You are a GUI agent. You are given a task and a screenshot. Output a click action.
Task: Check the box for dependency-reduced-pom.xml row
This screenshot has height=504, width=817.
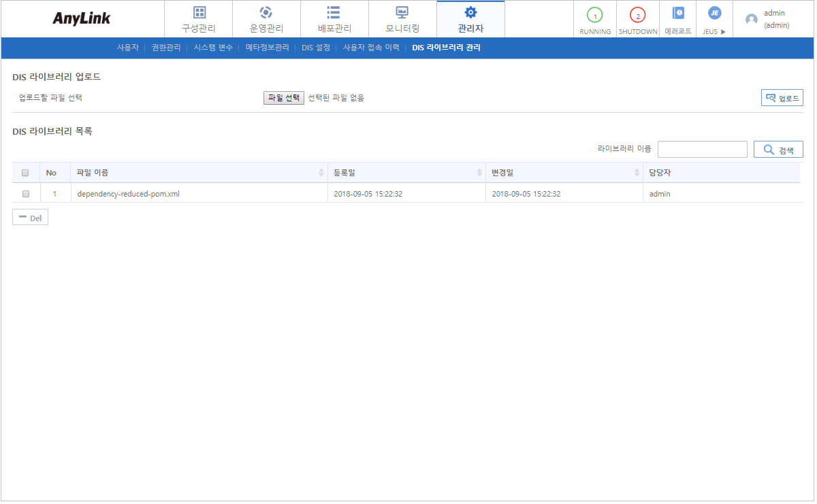[x=26, y=194]
